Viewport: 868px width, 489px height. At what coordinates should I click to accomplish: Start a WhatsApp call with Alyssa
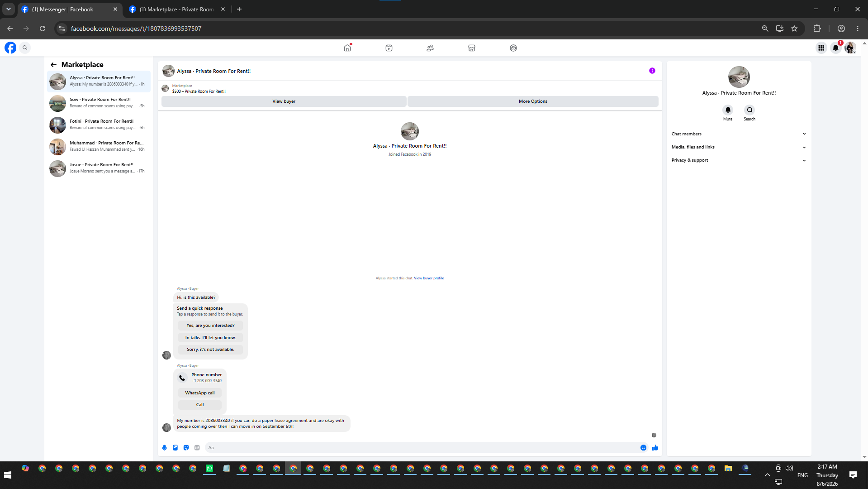point(200,393)
